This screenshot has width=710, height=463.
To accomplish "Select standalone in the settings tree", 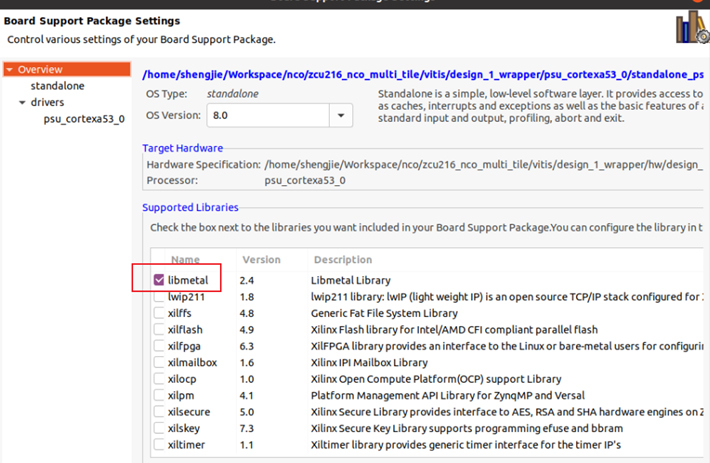I will coord(57,86).
